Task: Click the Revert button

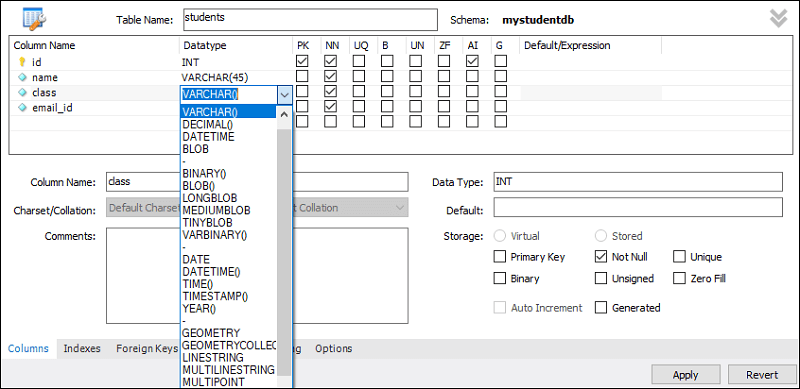Action: [x=762, y=375]
